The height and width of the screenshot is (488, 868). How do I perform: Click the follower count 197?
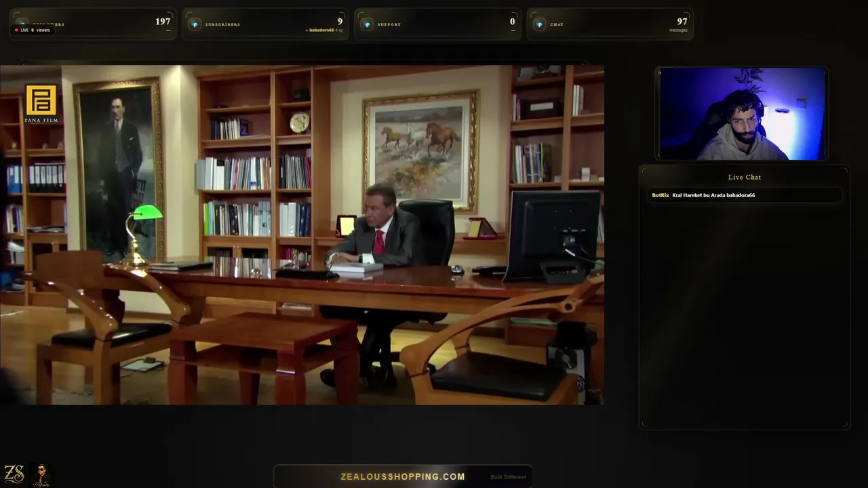click(x=163, y=22)
